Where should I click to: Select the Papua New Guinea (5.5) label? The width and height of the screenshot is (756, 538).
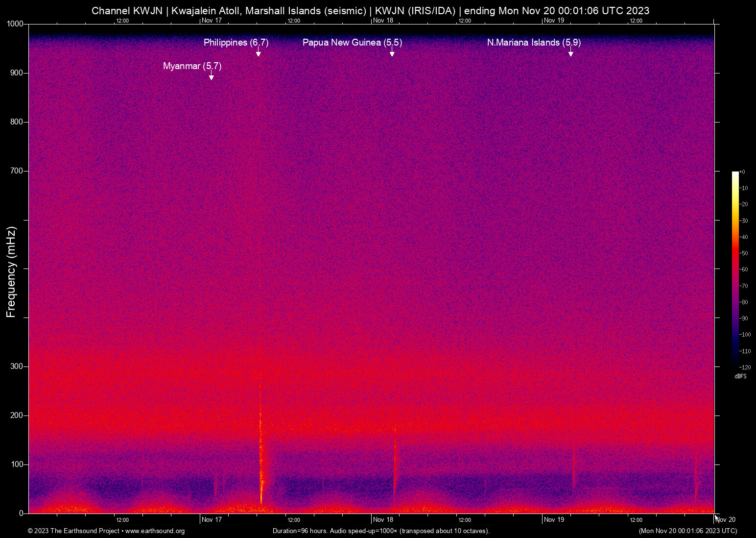(x=353, y=43)
